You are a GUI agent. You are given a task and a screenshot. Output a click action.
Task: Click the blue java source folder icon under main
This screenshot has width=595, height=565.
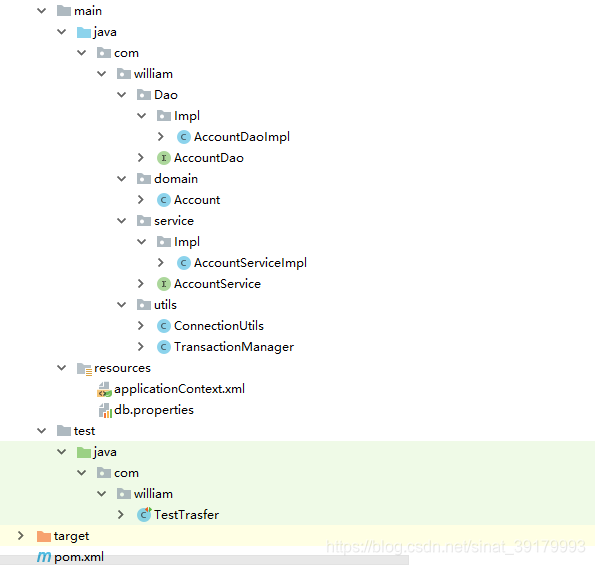point(84,32)
